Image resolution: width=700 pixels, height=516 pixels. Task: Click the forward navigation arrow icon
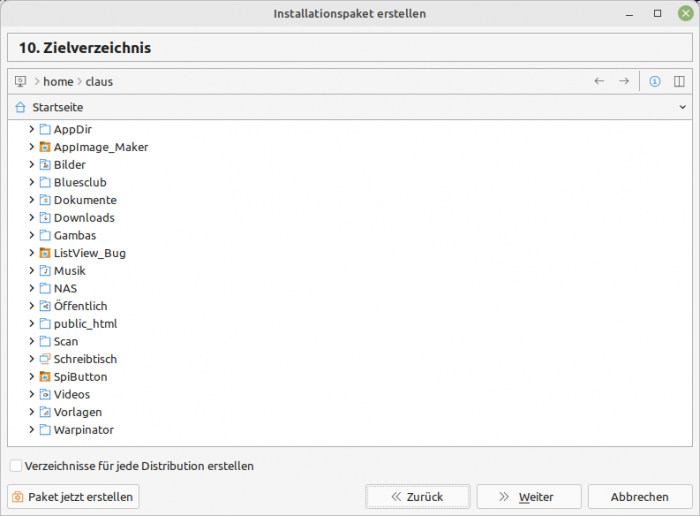pyautogui.click(x=624, y=81)
